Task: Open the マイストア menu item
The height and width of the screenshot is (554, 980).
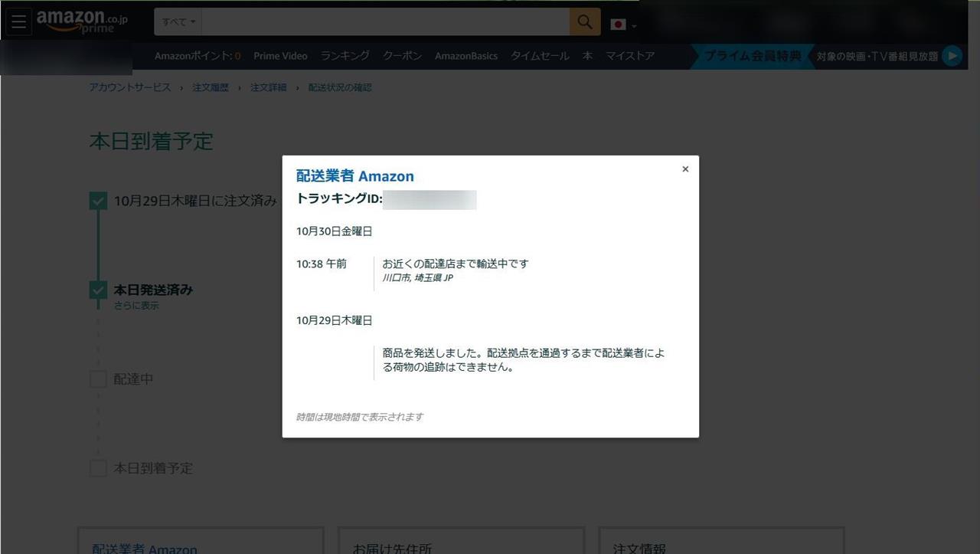Action: click(x=630, y=56)
